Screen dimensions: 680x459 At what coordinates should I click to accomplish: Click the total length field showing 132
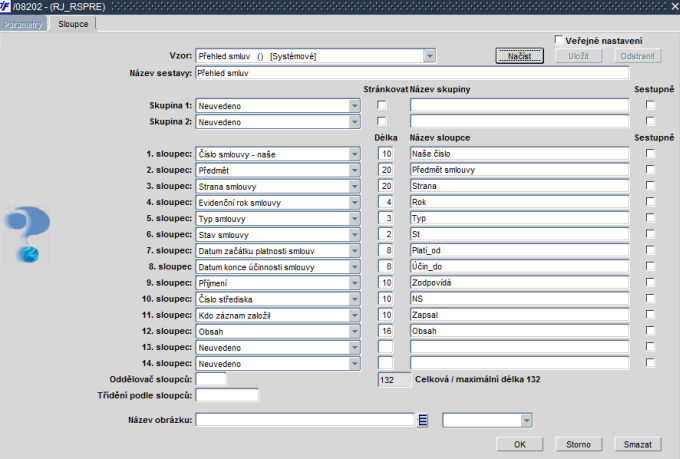[394, 380]
